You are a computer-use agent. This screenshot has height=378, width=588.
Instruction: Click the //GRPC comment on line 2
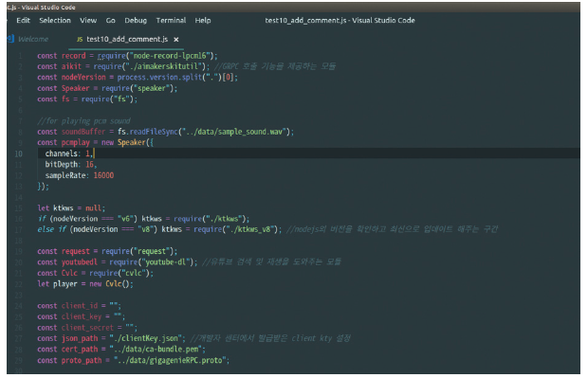pos(275,66)
